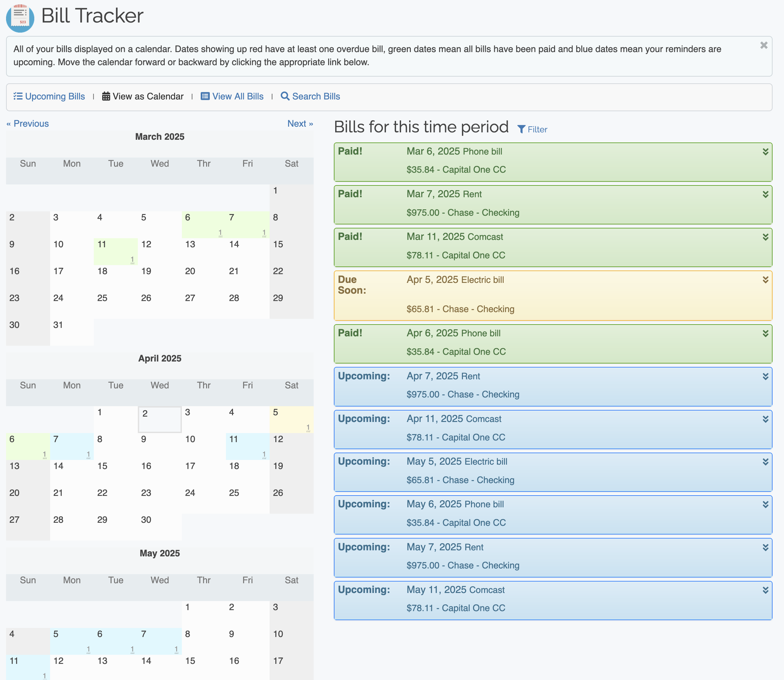Click the green March 11 calendar cell
Image resolution: width=784 pixels, height=680 pixels.
click(x=115, y=251)
